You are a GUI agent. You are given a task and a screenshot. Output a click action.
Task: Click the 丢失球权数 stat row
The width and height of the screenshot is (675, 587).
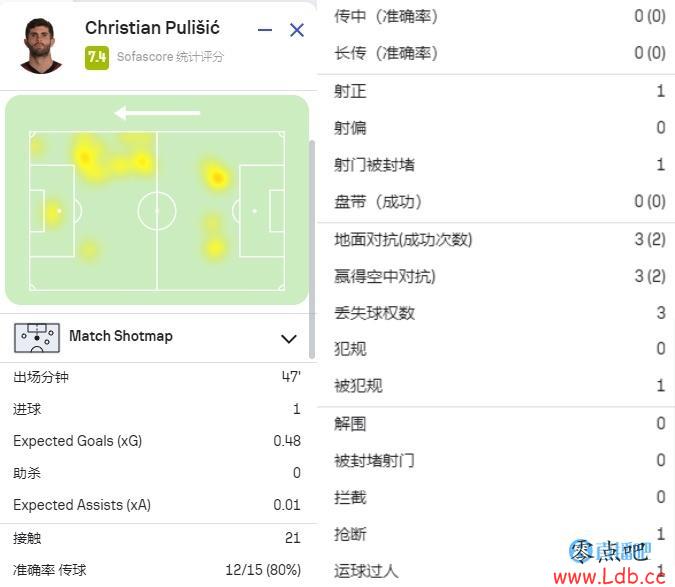click(x=498, y=313)
